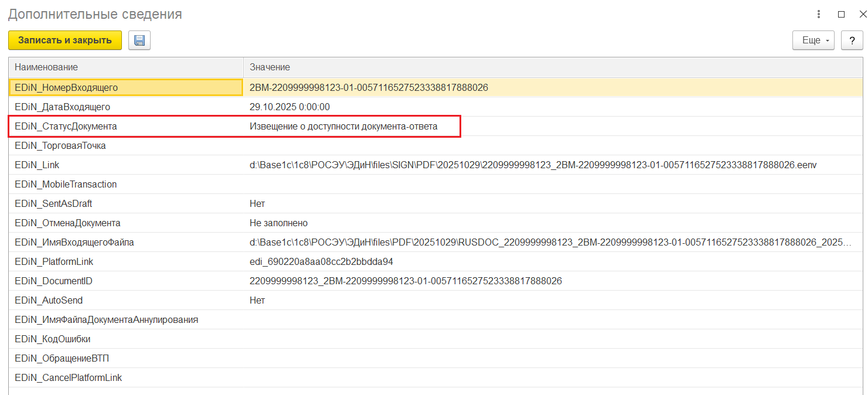Select the EDiN_ДатаВходящего value 29.10.2025
Image resolution: width=868 pixels, height=395 pixels.
[290, 107]
